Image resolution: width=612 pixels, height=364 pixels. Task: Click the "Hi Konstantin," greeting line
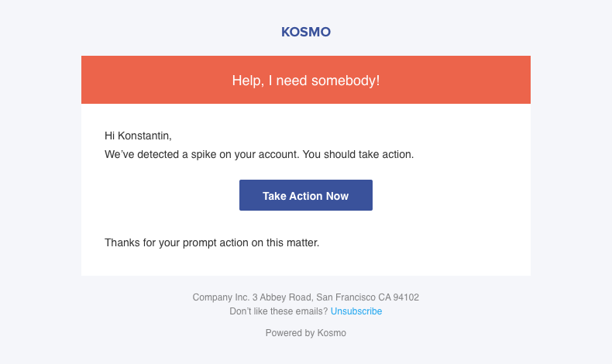138,136
